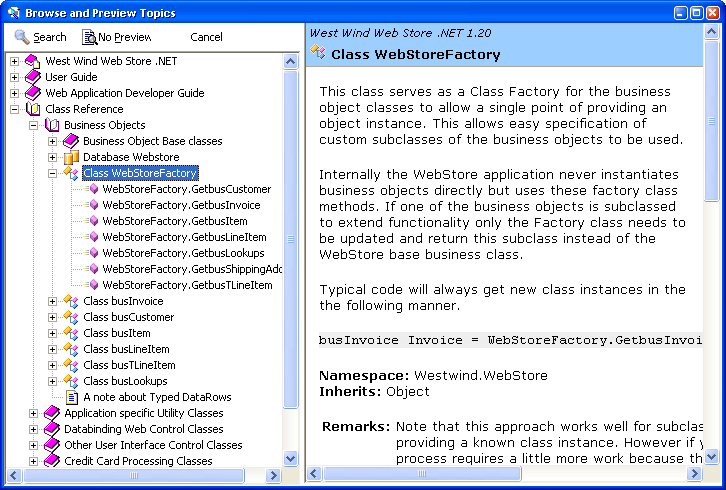Click the Namespace: Westwind.WebStore text

433,376
